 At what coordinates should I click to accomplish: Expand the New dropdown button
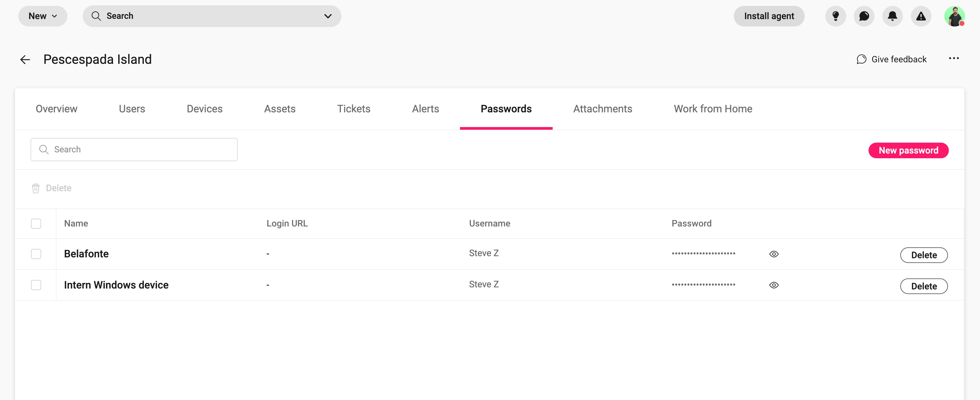pos(43,16)
